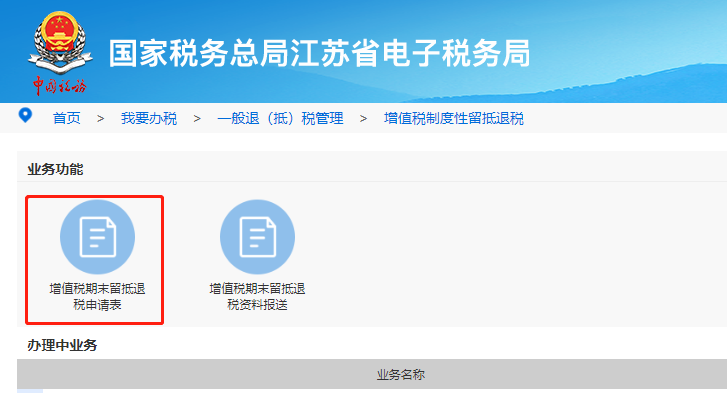Go to 首页 breadcrumb link
The width and height of the screenshot is (727, 393).
click(x=66, y=118)
